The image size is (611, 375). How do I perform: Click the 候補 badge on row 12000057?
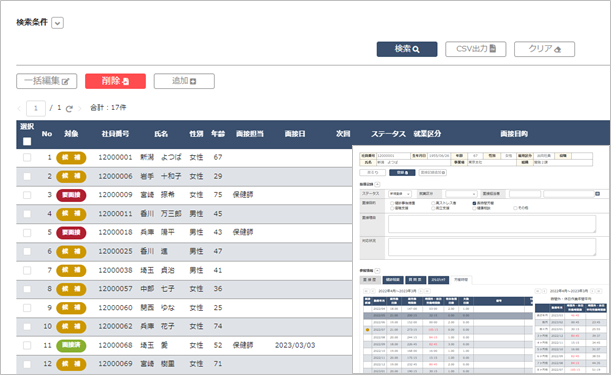pyautogui.click(x=71, y=289)
